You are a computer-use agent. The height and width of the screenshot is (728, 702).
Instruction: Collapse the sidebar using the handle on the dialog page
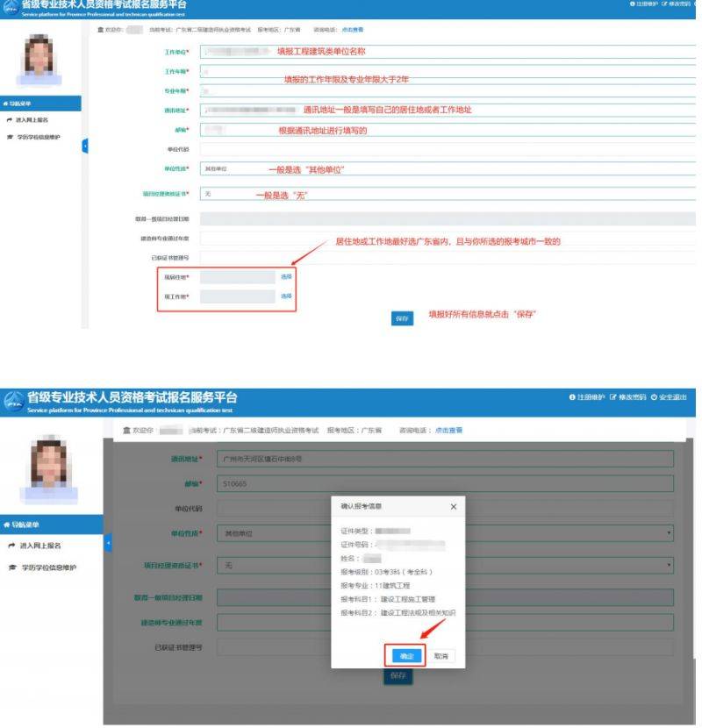click(x=108, y=543)
